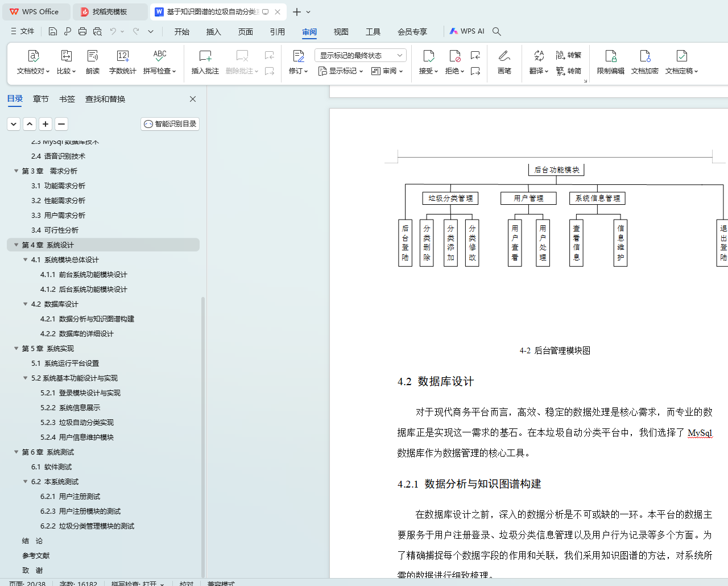Screen dimensions: 728x586
Task: Click the 拒绝 reject revision icon
Action: (x=454, y=56)
